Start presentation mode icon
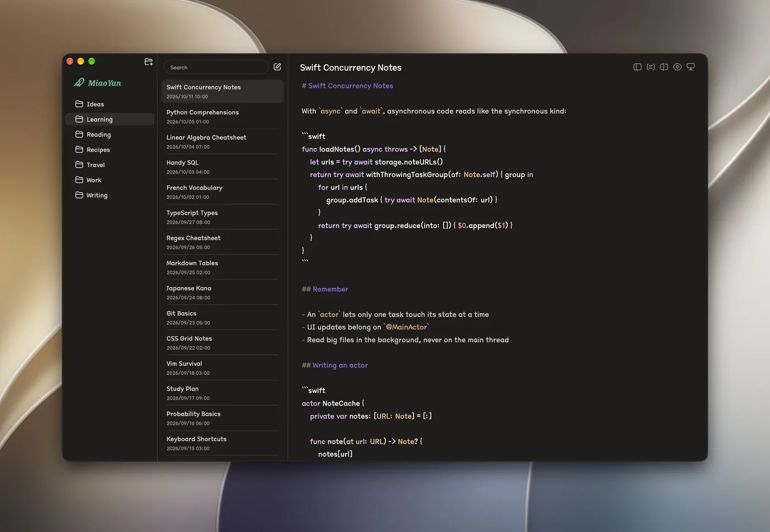This screenshot has width=770, height=532. 691,67
